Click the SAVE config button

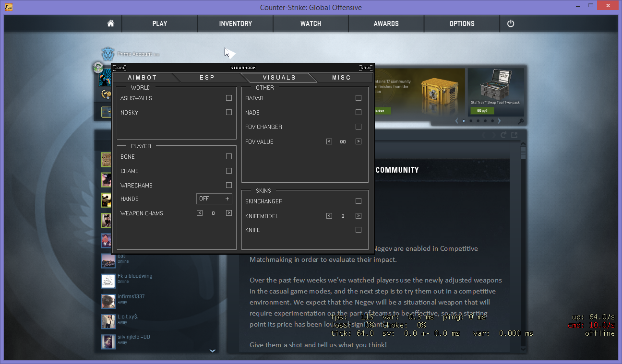click(366, 68)
